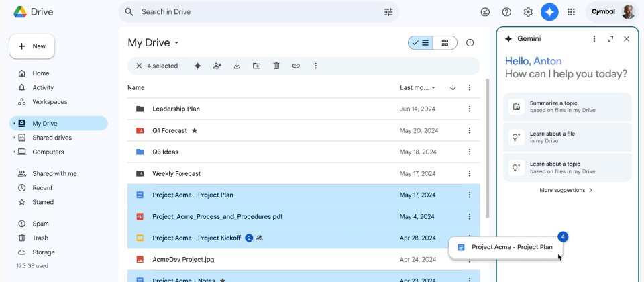This screenshot has width=644, height=282.
Task: Open more actions for Weekly Forecast
Action: click(x=470, y=173)
